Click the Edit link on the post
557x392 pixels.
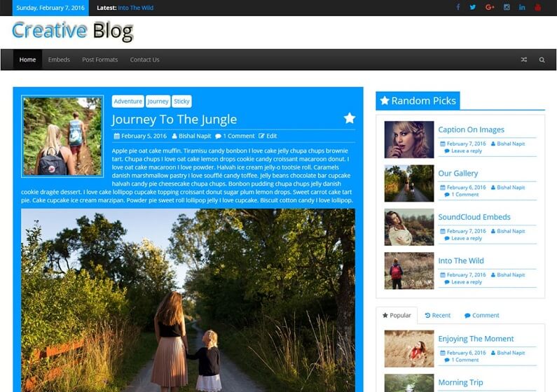pyautogui.click(x=268, y=136)
